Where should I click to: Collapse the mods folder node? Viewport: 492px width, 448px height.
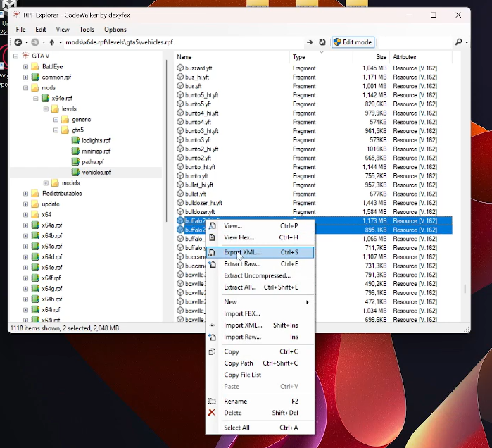click(x=25, y=87)
